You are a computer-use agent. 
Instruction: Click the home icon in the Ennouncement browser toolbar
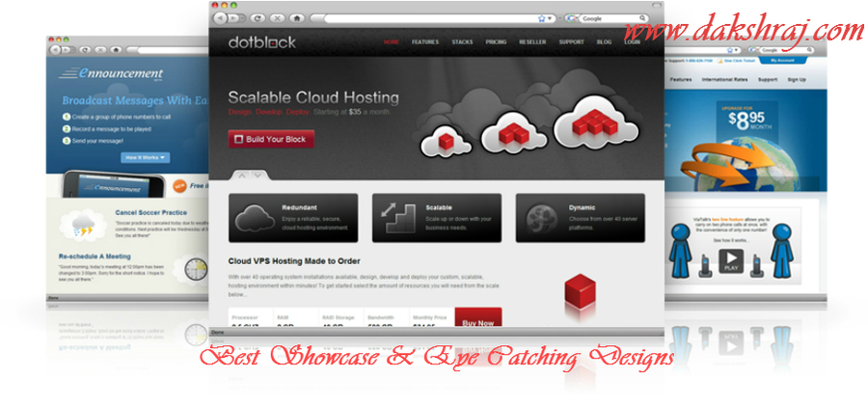116,50
